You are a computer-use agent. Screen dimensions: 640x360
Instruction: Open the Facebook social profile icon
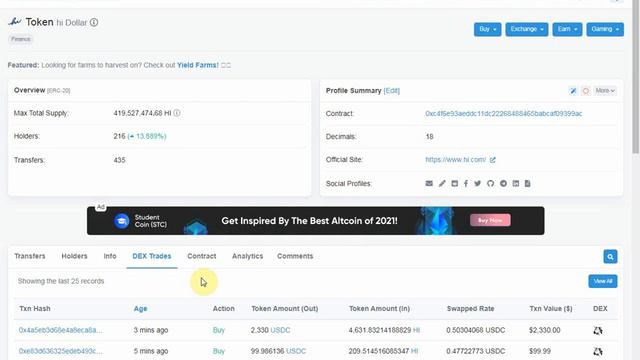click(x=466, y=184)
